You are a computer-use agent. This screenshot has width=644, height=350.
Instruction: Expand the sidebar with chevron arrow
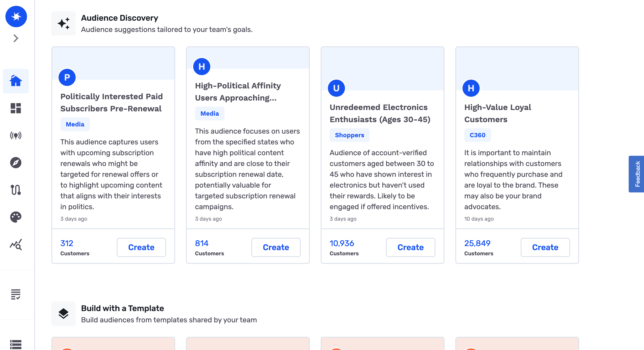tap(16, 38)
